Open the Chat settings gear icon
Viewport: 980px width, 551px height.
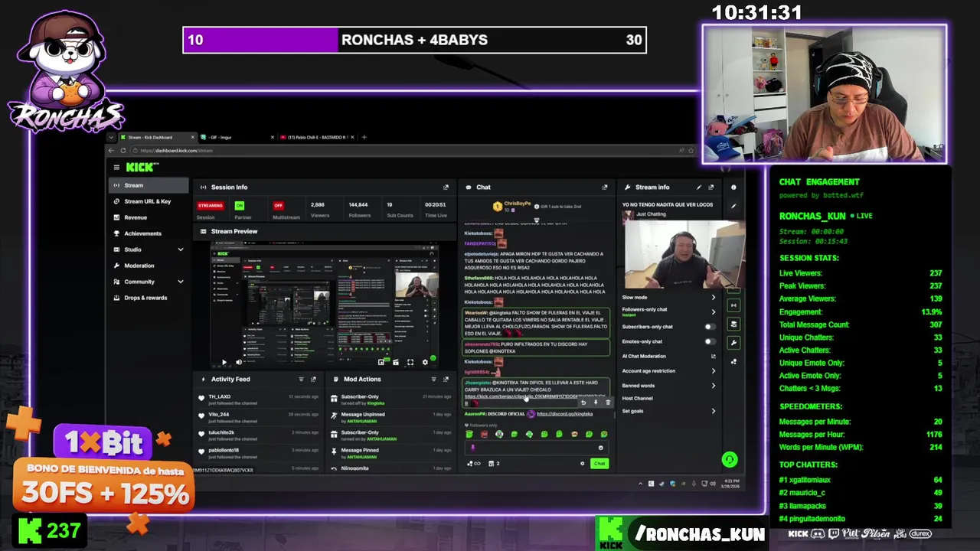582,463
